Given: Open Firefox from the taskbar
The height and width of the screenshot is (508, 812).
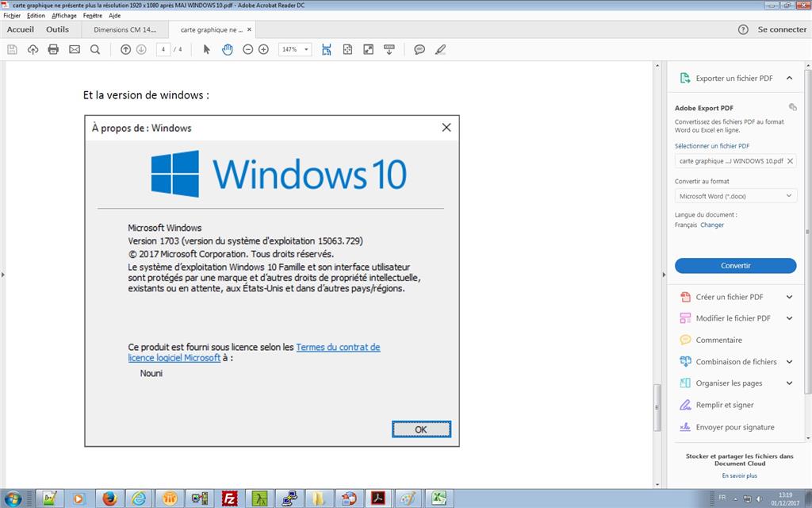Looking at the screenshot, I should click(x=109, y=498).
